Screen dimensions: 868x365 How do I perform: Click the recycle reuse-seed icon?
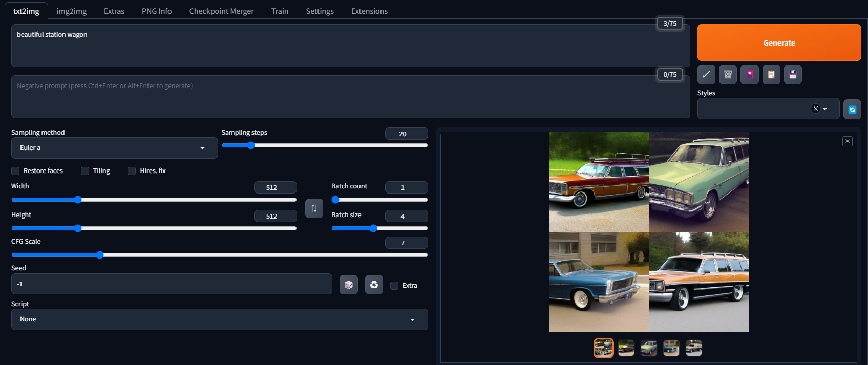[374, 285]
